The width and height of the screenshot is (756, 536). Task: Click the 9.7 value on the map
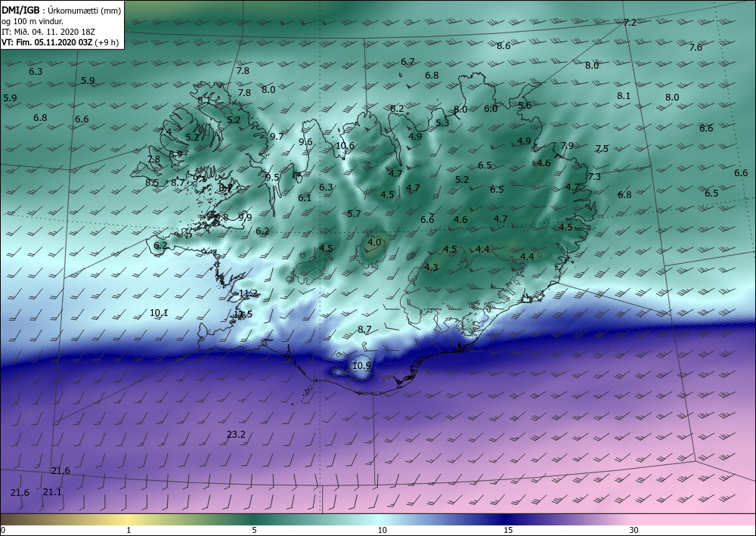pyautogui.click(x=277, y=136)
